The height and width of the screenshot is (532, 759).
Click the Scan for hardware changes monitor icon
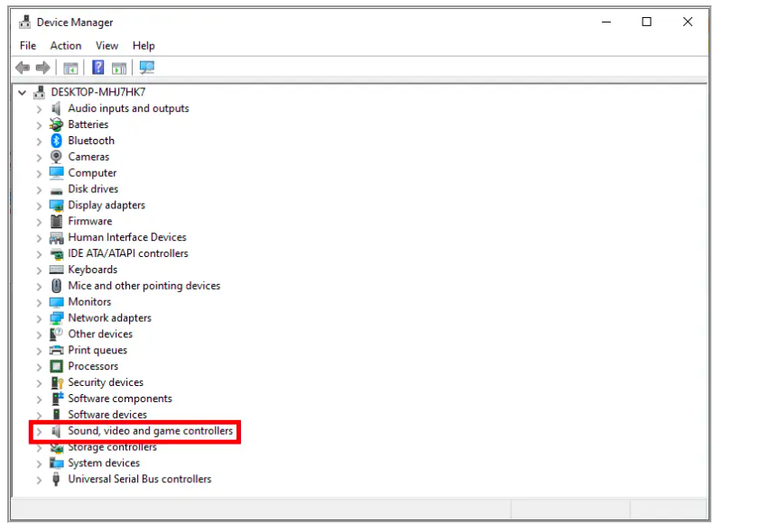147,68
